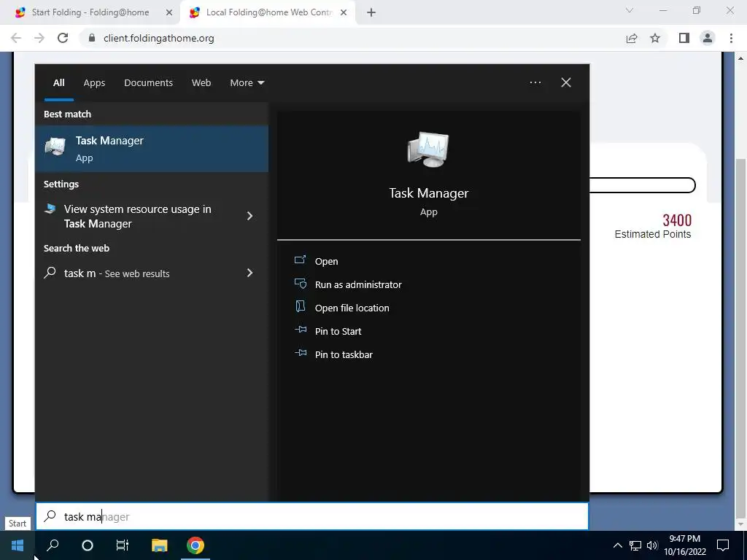Image resolution: width=747 pixels, height=560 pixels.
Task: Switch to the Web search tab
Action: point(201,83)
